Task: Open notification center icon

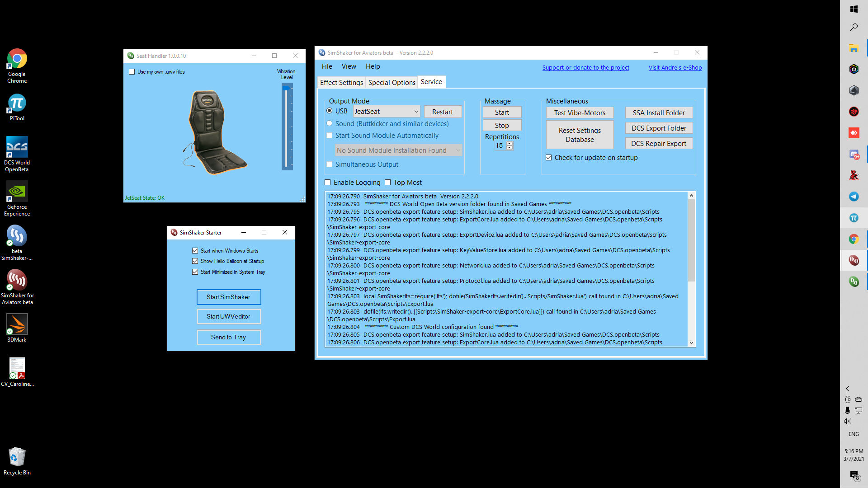Action: pyautogui.click(x=854, y=475)
